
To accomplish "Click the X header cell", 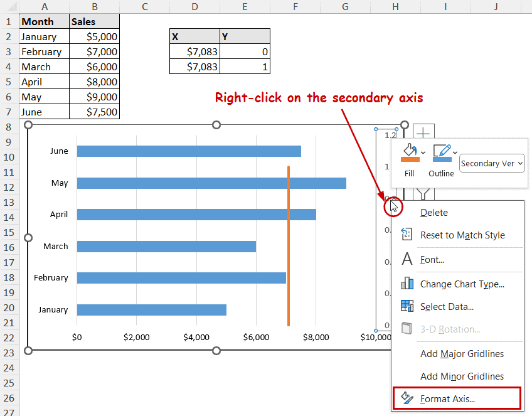I will coord(194,36).
